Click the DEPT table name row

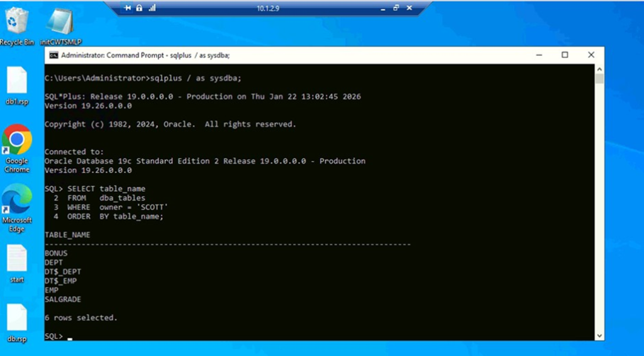tap(54, 262)
